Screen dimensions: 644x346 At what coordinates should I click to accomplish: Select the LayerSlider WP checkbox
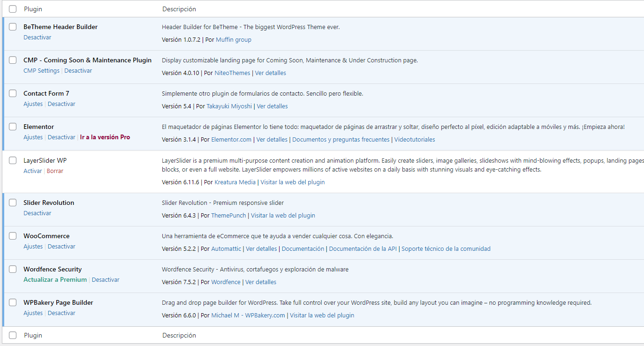click(13, 160)
